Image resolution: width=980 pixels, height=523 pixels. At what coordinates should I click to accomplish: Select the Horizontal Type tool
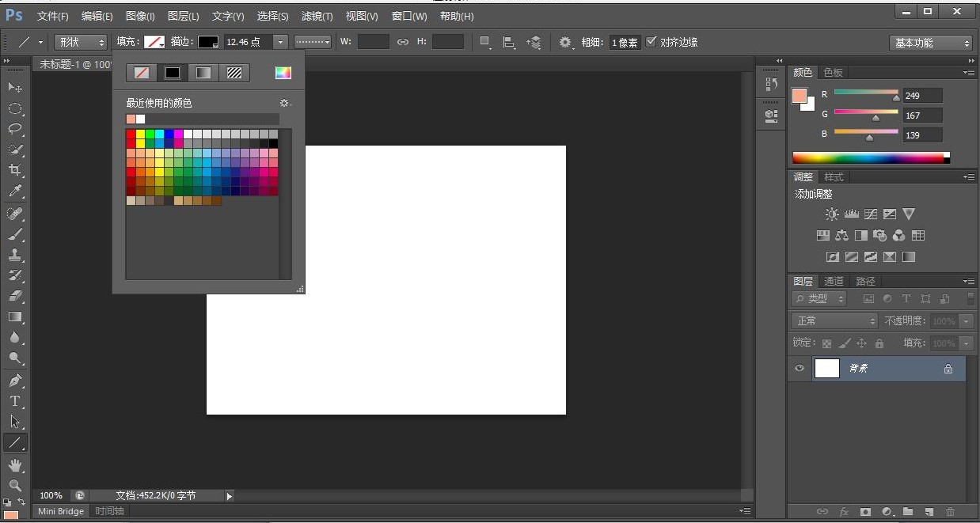[x=15, y=401]
